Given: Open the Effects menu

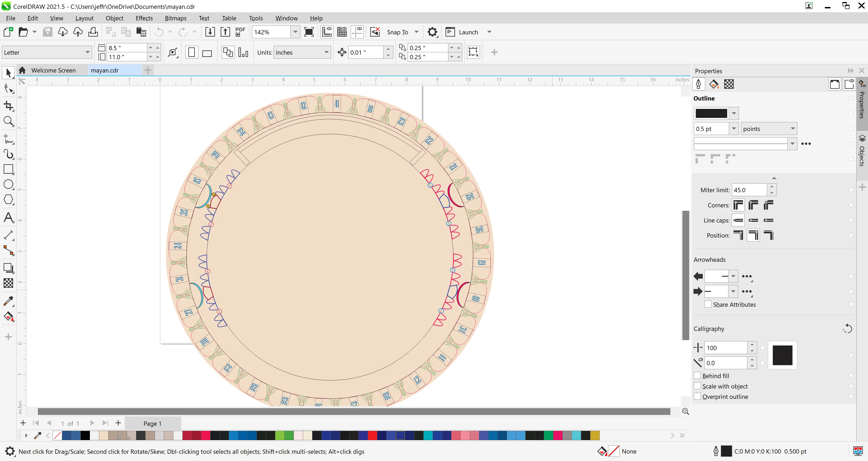Looking at the screenshot, I should click(144, 18).
